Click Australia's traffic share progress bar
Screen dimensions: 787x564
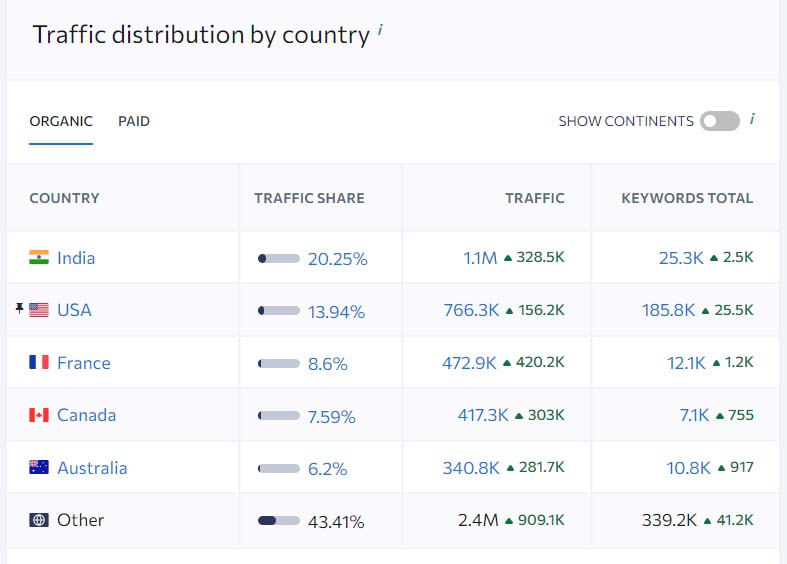279,468
